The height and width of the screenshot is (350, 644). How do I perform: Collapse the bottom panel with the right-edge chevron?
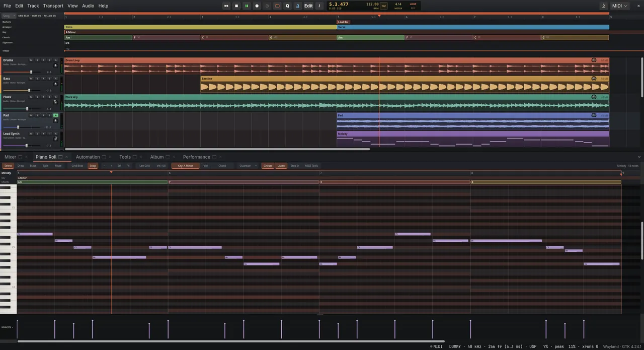click(639, 157)
